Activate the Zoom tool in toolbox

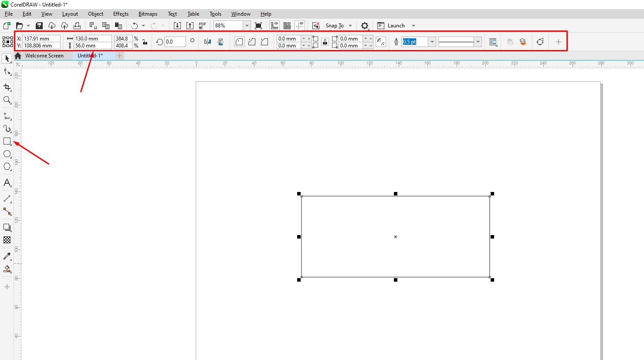tap(7, 100)
